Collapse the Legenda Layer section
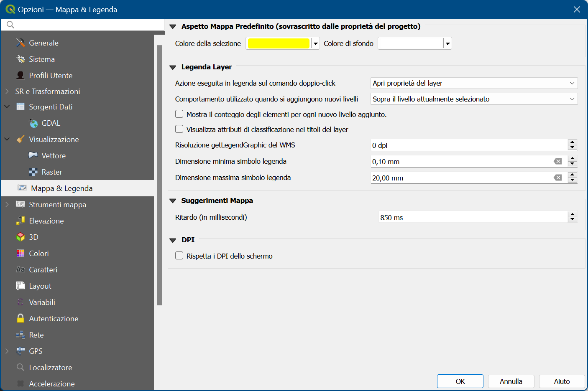588x391 pixels. point(173,67)
